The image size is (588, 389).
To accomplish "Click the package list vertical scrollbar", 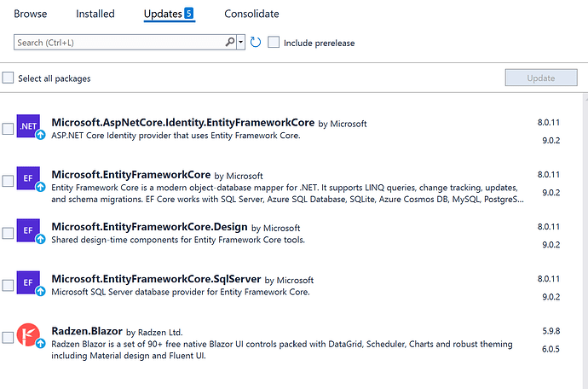I will tap(585, 241).
